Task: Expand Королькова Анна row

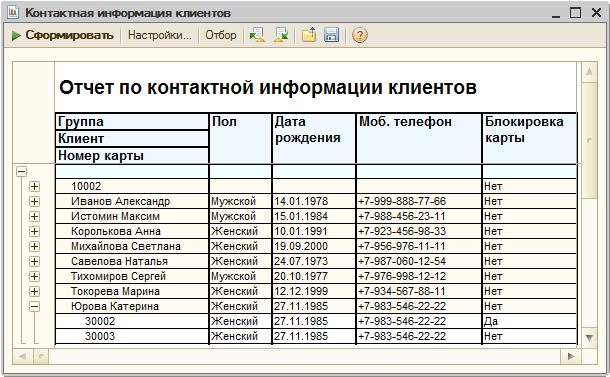Action: pyautogui.click(x=34, y=231)
